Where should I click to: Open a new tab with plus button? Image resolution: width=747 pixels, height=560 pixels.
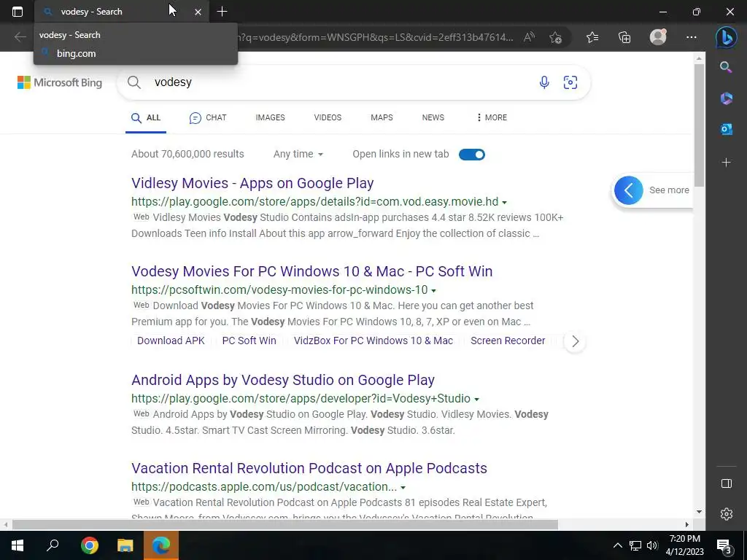(222, 12)
